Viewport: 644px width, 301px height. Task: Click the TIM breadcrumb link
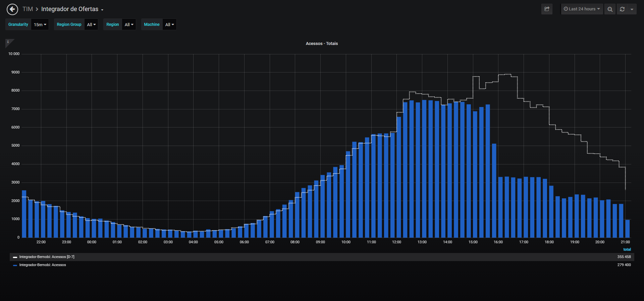(x=28, y=9)
